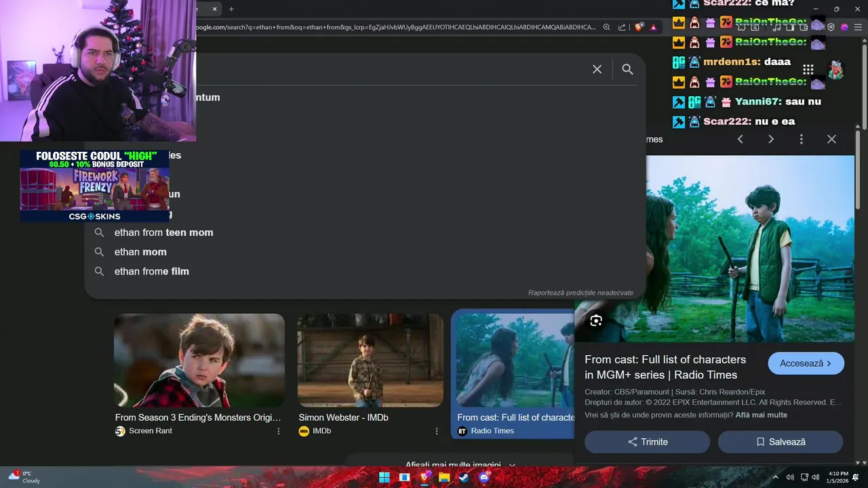Open File Explorer from taskbar
This screenshot has height=488, width=868.
(x=444, y=477)
